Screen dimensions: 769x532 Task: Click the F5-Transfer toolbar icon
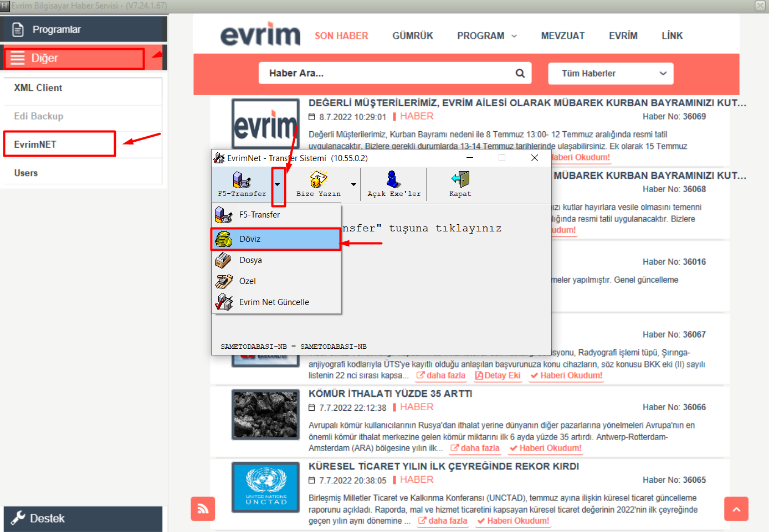click(242, 184)
